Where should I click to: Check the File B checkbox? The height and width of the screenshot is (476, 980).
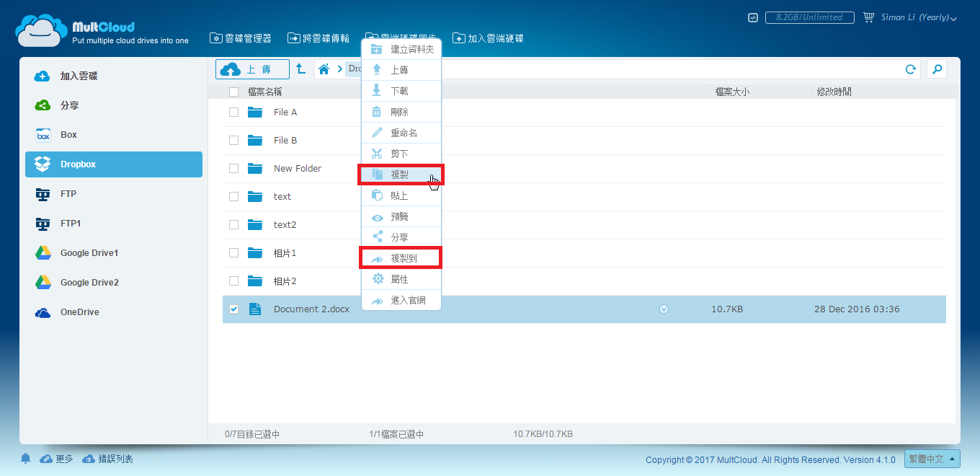(x=233, y=140)
